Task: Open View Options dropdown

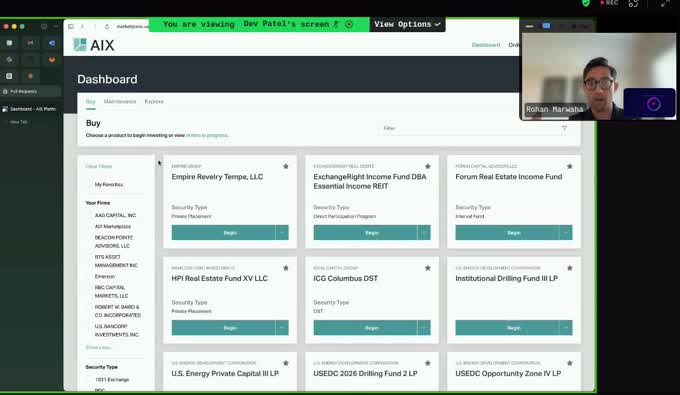Action: coord(407,24)
